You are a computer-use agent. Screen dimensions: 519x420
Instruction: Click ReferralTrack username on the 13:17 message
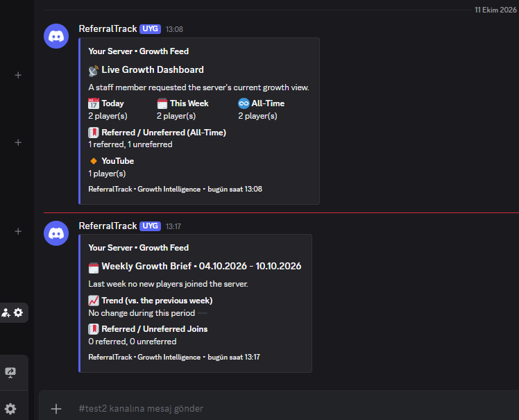click(108, 226)
